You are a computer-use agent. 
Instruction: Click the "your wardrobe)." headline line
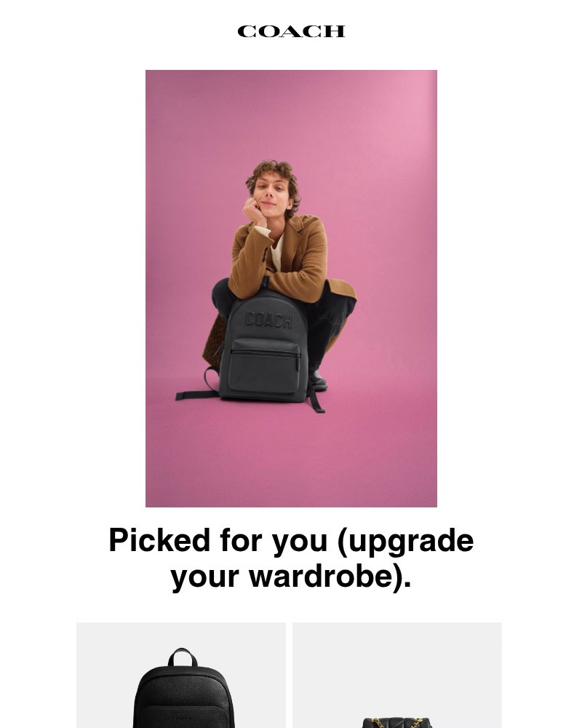point(291,577)
